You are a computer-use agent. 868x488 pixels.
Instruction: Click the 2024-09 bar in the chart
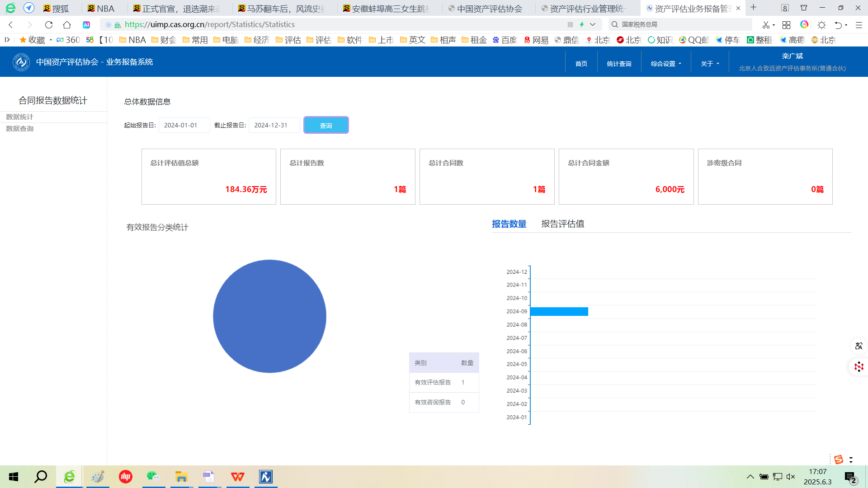(559, 311)
